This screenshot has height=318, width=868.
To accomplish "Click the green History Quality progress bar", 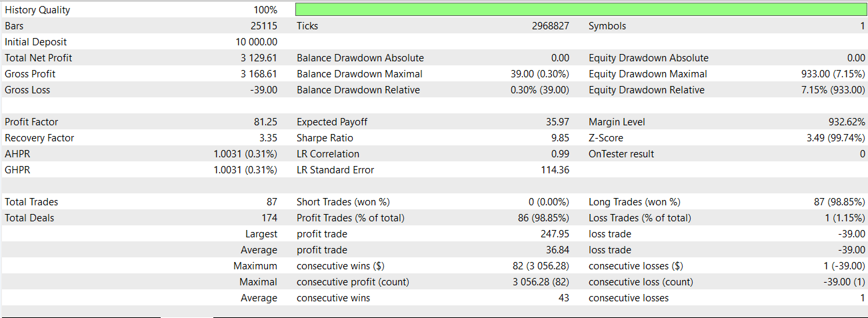I will tap(580, 9).
